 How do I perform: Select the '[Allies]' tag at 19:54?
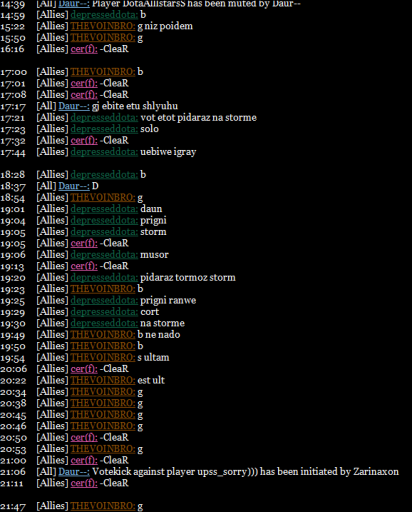click(x=52, y=357)
